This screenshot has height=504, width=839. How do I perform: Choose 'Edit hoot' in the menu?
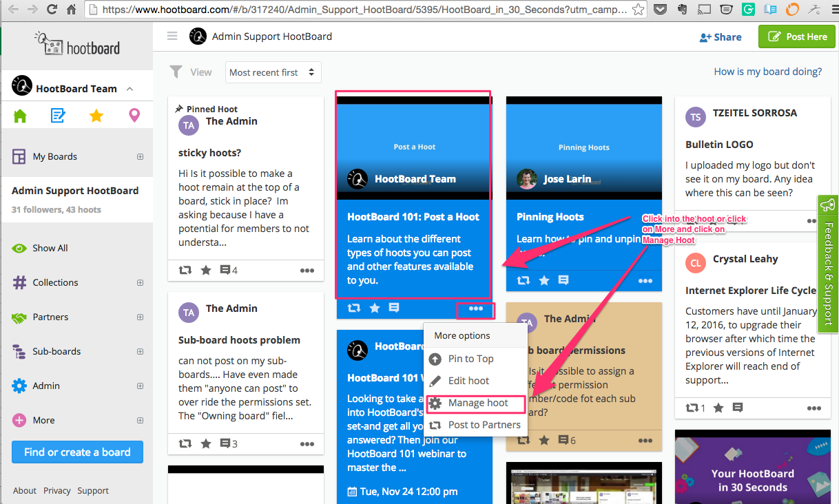[475, 381]
